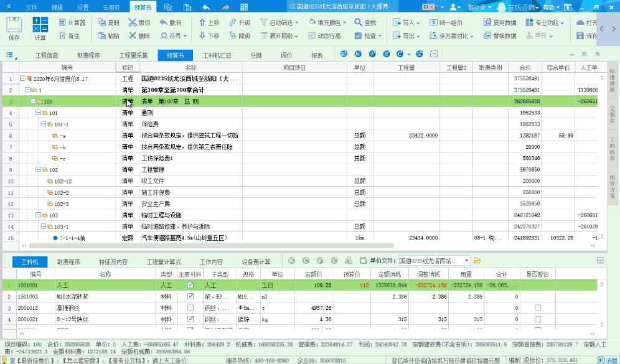
Task: Demote level with 降级
Action: coord(240,35)
